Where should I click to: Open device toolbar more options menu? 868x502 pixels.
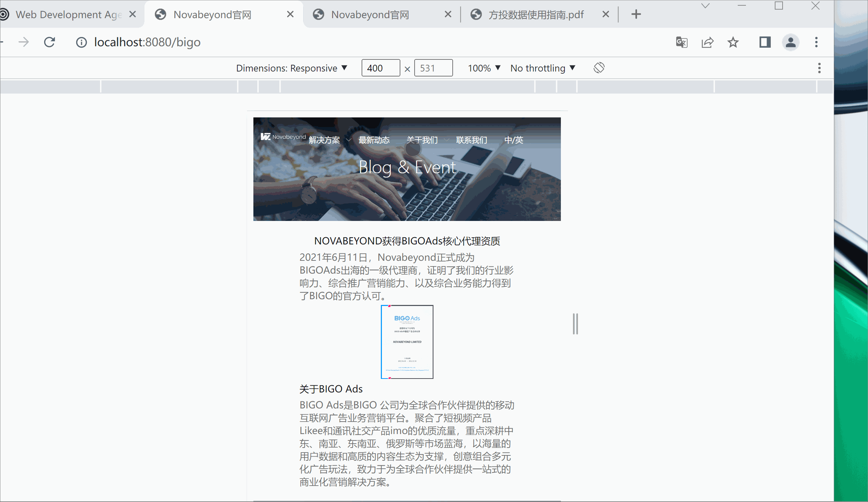tap(819, 68)
